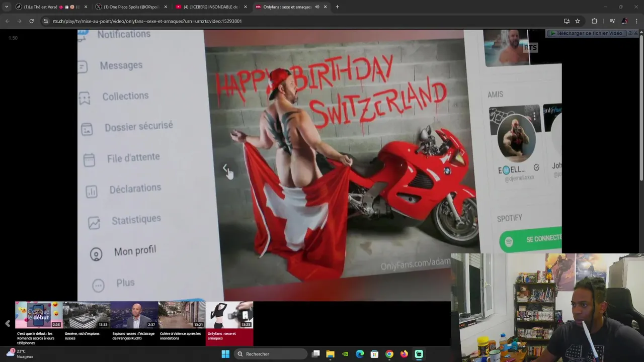Open the 'C'est que le début' video thumbnail
Viewport: 644px width, 362px height.
click(x=38, y=315)
